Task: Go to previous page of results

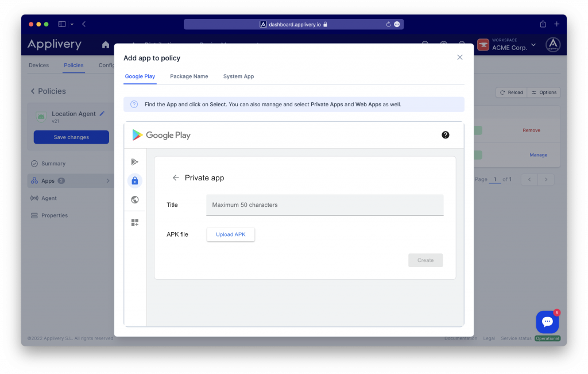Action: pyautogui.click(x=529, y=179)
